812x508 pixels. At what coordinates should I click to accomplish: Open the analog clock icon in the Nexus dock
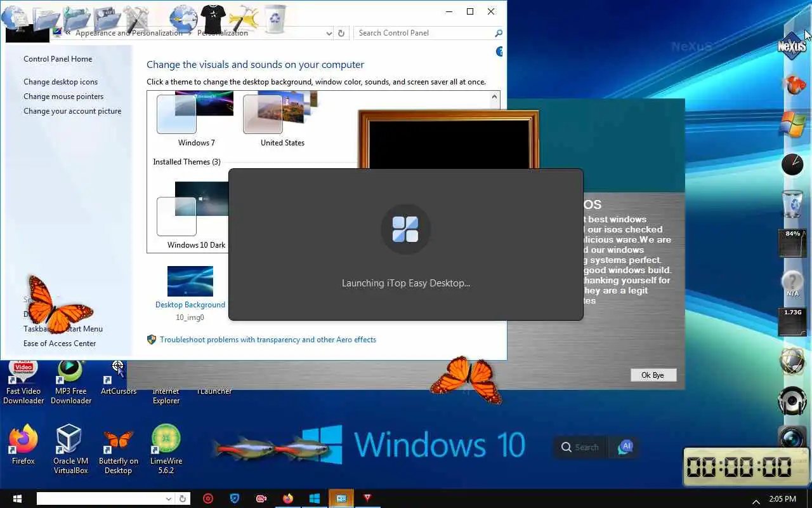pos(792,164)
